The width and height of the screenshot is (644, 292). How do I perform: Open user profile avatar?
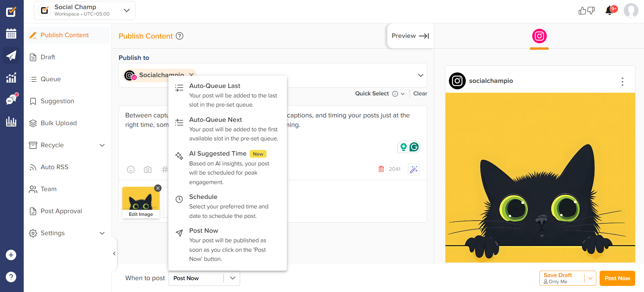pos(631,10)
